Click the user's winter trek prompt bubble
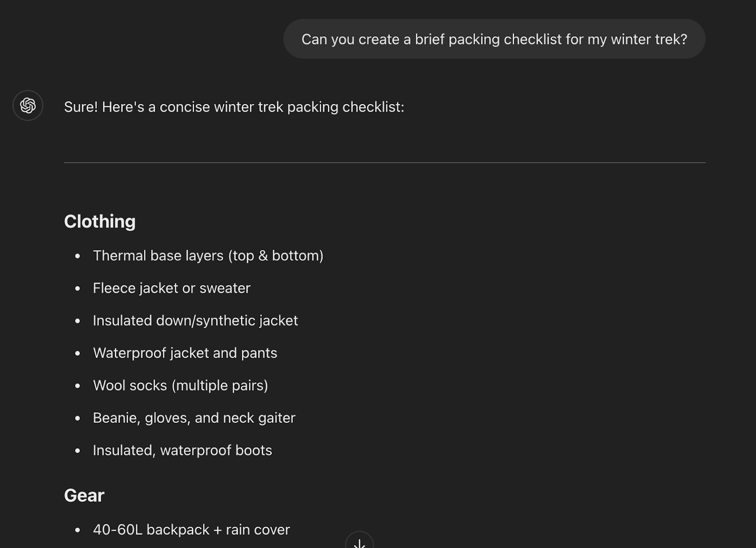The height and width of the screenshot is (548, 756). (x=494, y=39)
